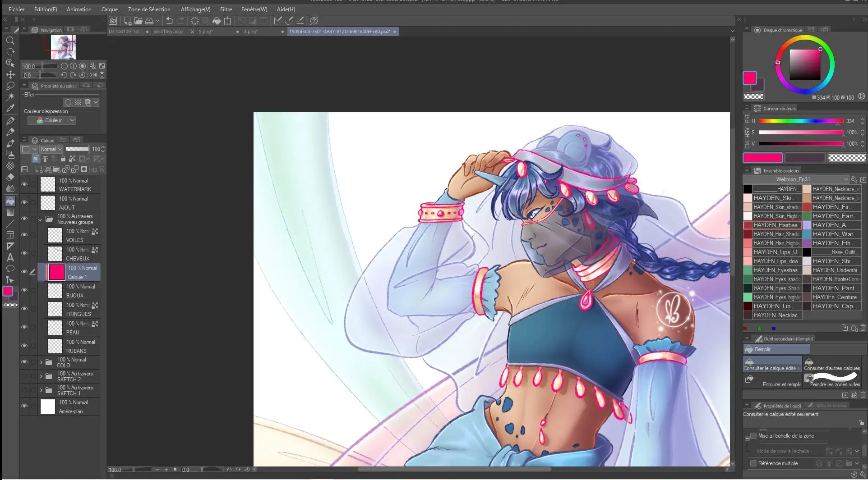Select Consulter d'autres calques sub tool

tap(832, 365)
